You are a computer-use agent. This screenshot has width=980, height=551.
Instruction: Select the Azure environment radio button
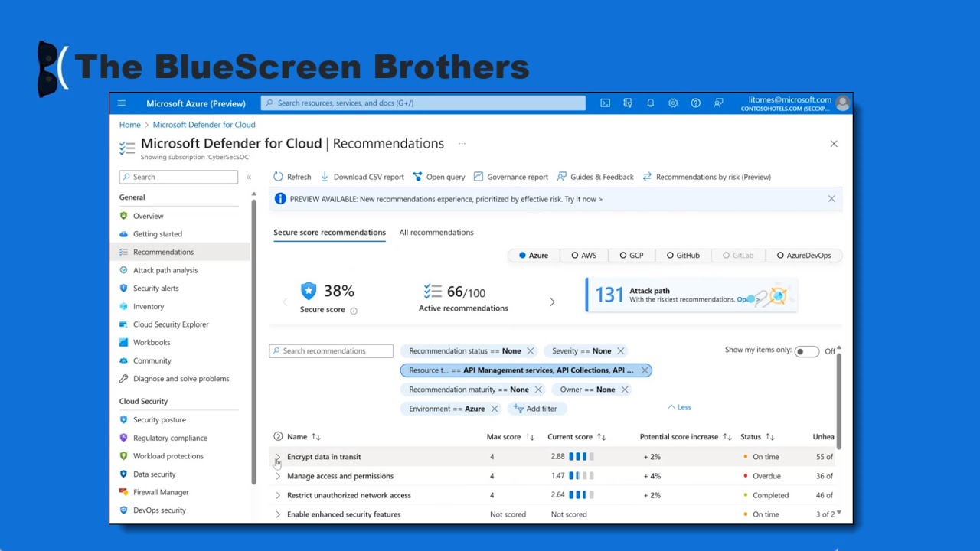[523, 256]
